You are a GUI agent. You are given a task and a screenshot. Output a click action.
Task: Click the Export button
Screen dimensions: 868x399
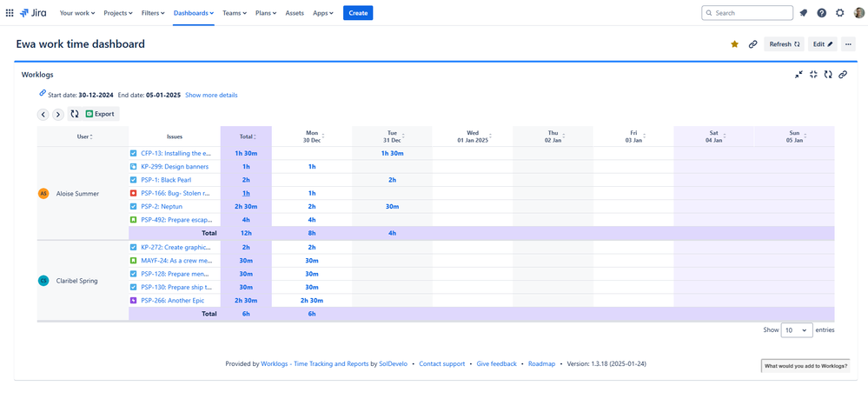(100, 114)
